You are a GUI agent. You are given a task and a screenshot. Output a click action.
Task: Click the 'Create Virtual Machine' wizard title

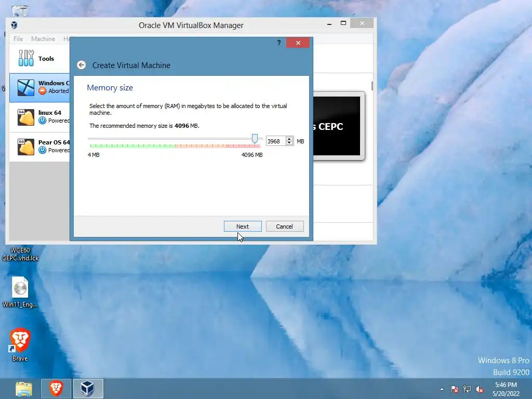[x=131, y=65]
